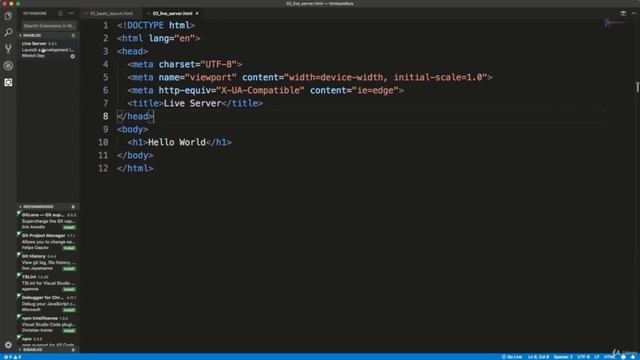Open the GitLens extension entry
Image resolution: width=640 pixels, height=360 pixels.
[x=48, y=221]
